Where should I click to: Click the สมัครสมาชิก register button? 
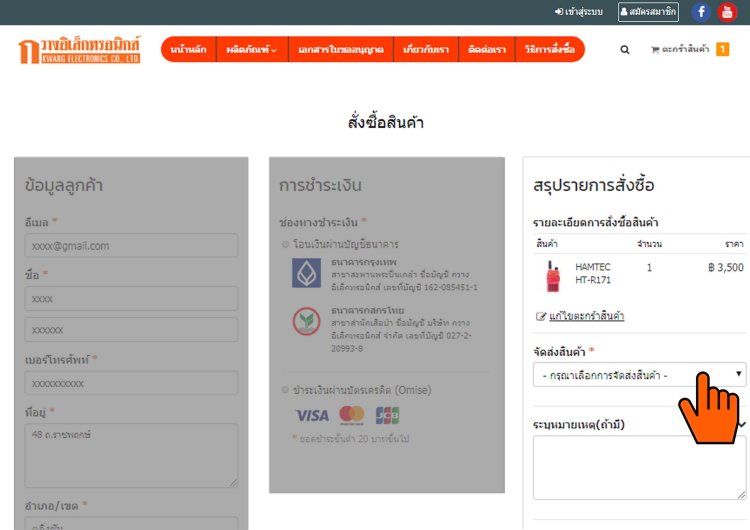pos(648,12)
